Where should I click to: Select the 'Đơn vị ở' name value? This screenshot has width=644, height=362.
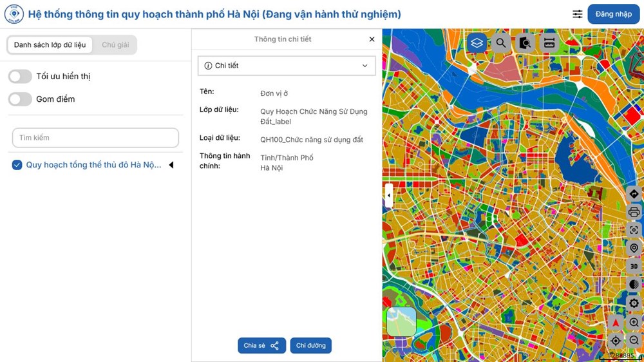(274, 93)
